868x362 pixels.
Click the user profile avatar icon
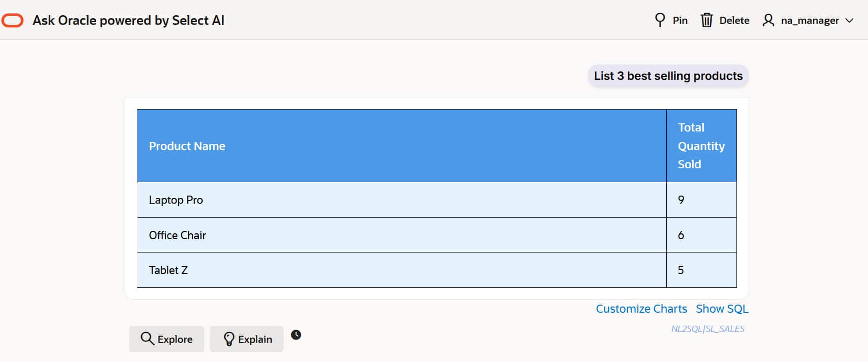click(768, 20)
